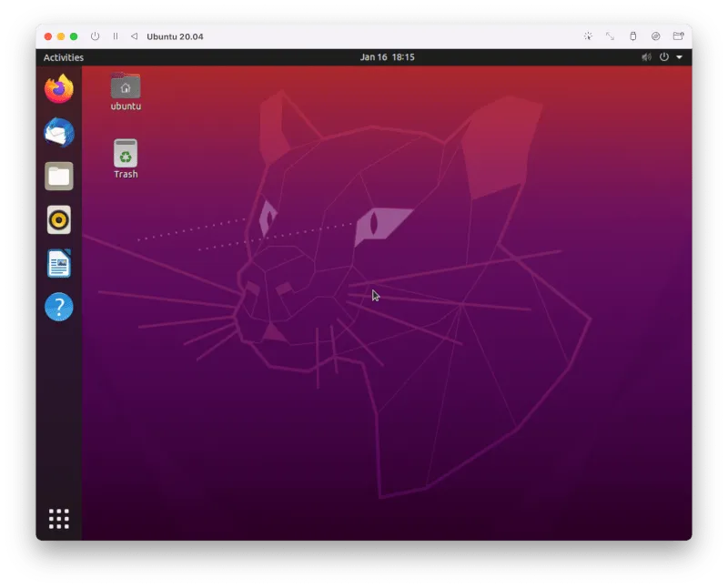Launch Rhythmbox music player

(x=59, y=219)
